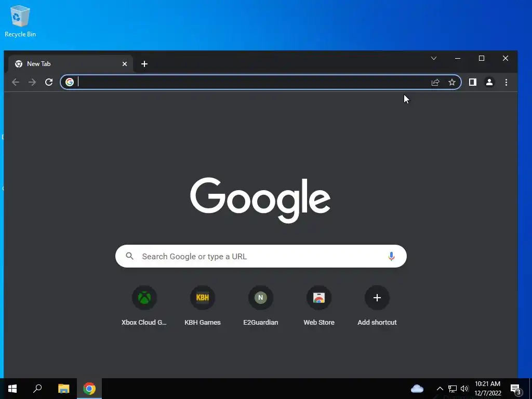The height and width of the screenshot is (399, 532).
Task: Share this page using the share icon
Action: pyautogui.click(x=435, y=82)
